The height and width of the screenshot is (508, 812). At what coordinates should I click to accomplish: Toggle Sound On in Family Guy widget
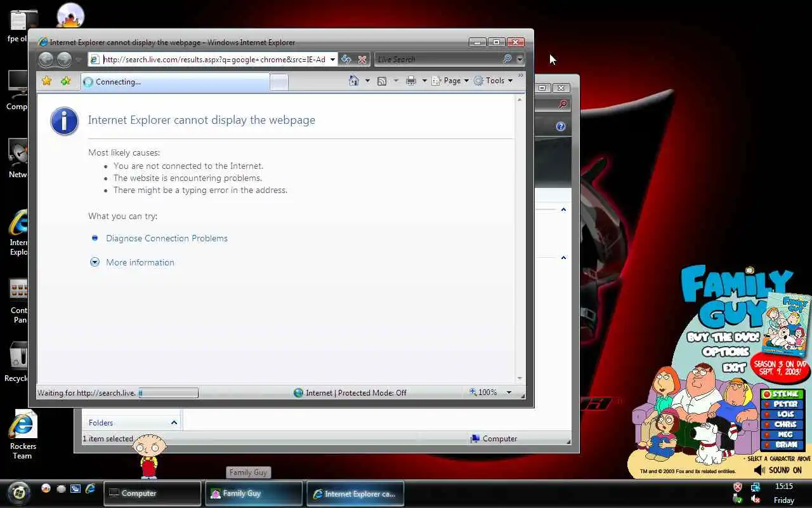(x=778, y=470)
